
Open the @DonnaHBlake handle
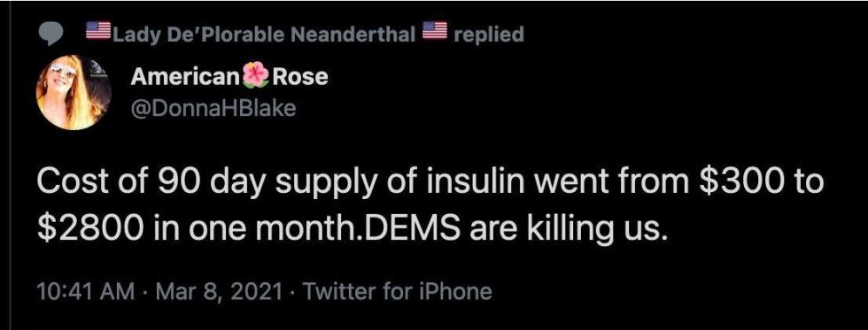click(x=213, y=108)
